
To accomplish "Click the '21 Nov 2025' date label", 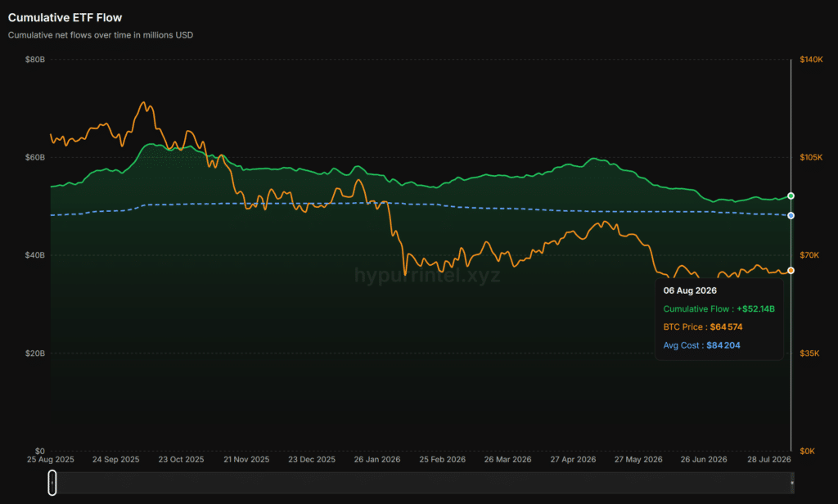I will coord(246,460).
